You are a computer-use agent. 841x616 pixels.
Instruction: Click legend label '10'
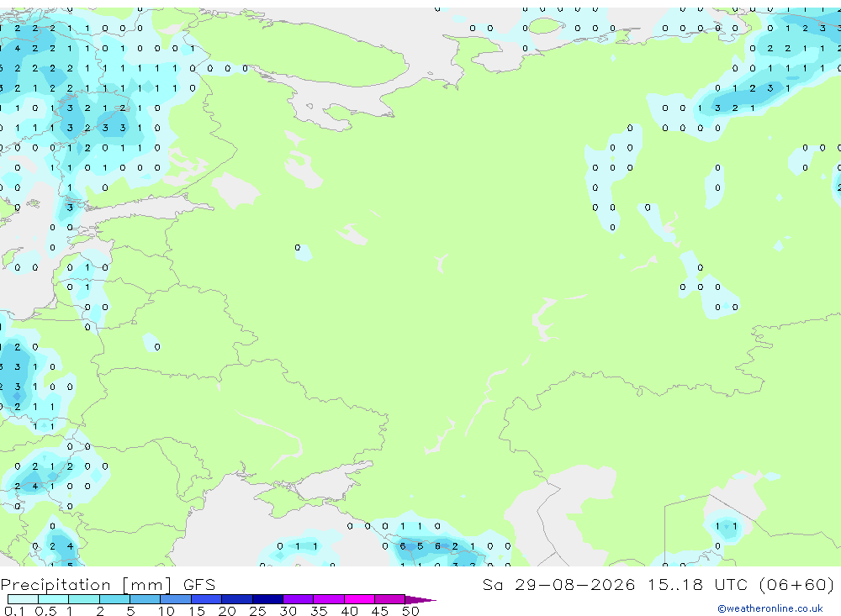click(x=166, y=611)
